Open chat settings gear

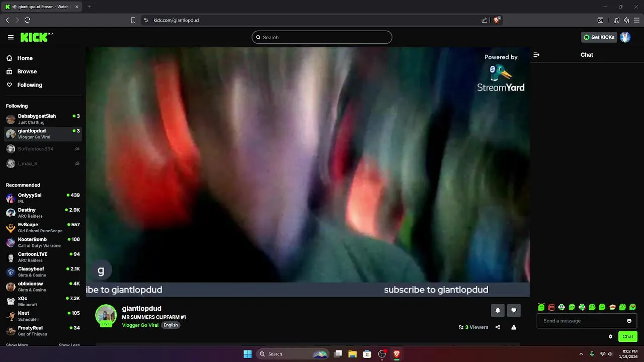click(610, 337)
